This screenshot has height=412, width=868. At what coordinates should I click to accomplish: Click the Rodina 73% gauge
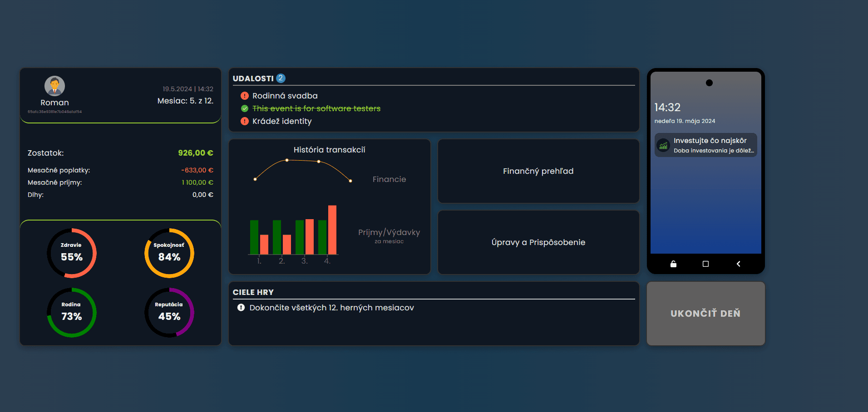(x=72, y=313)
